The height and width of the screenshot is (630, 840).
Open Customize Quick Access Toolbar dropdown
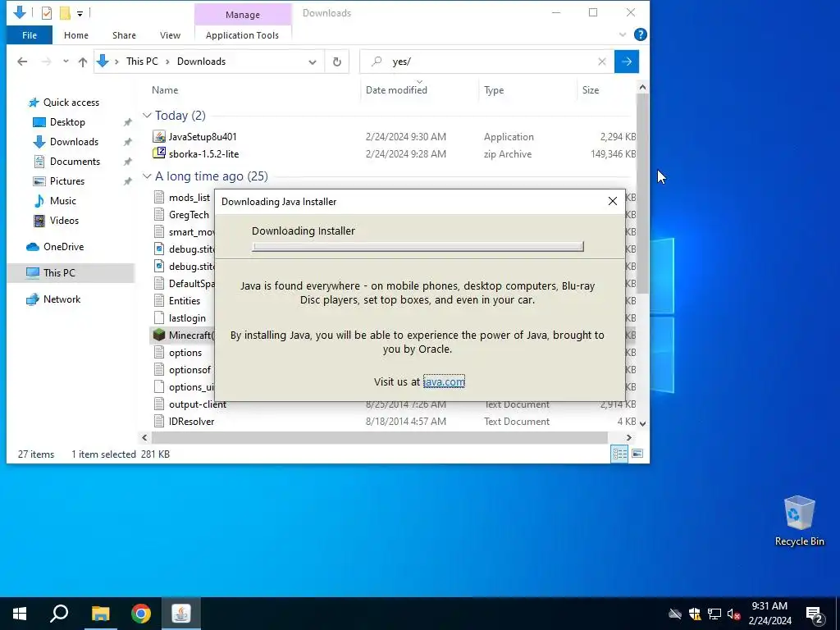coord(80,13)
